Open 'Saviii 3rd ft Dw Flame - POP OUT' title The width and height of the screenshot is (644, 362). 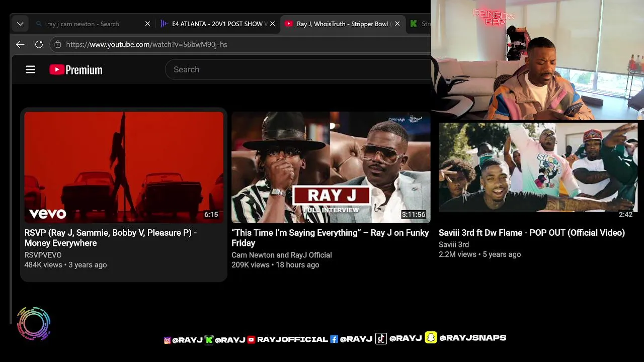[532, 233]
